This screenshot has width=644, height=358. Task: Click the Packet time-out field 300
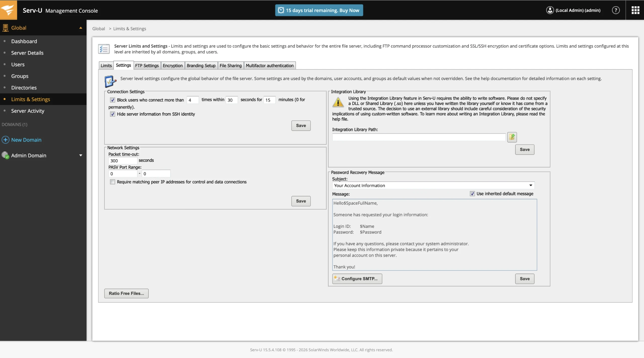123,161
